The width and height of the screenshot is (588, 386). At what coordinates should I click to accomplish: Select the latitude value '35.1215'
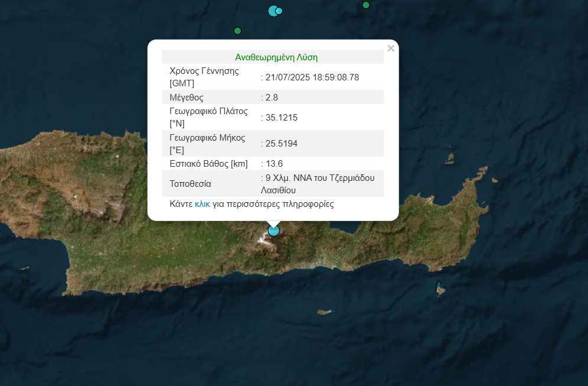click(282, 118)
